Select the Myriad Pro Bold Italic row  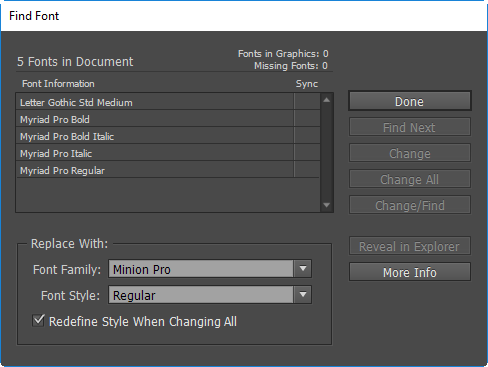click(x=168, y=136)
